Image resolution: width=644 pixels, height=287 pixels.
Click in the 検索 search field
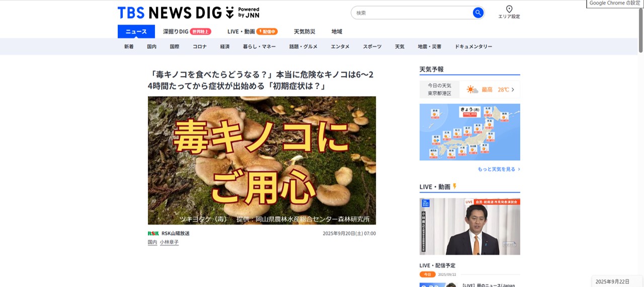(412, 13)
